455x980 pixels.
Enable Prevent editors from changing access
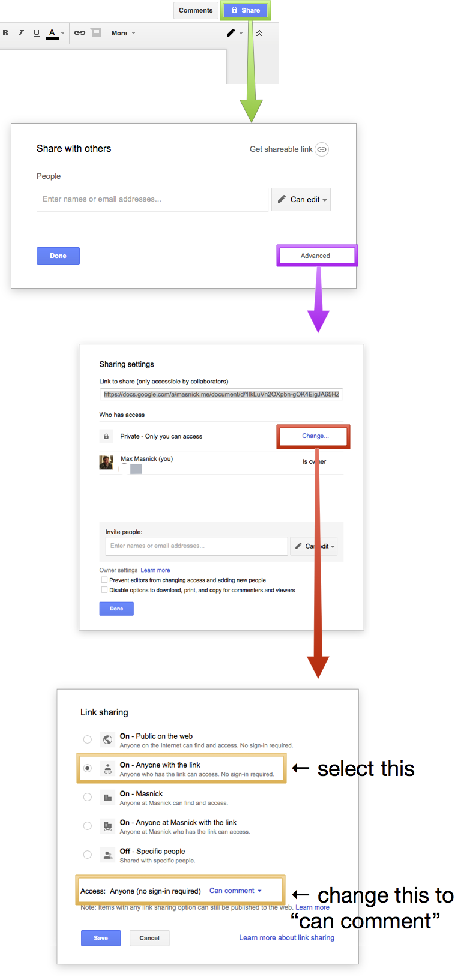pyautogui.click(x=104, y=580)
